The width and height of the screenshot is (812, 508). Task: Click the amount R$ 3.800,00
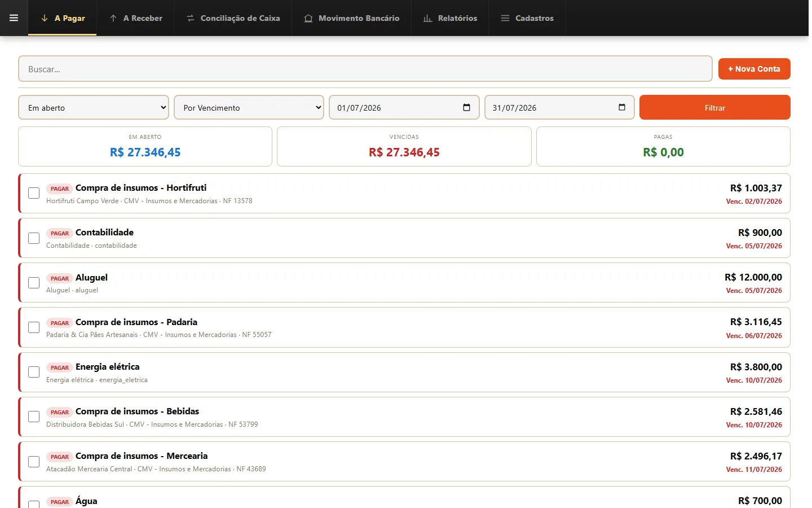click(x=756, y=367)
